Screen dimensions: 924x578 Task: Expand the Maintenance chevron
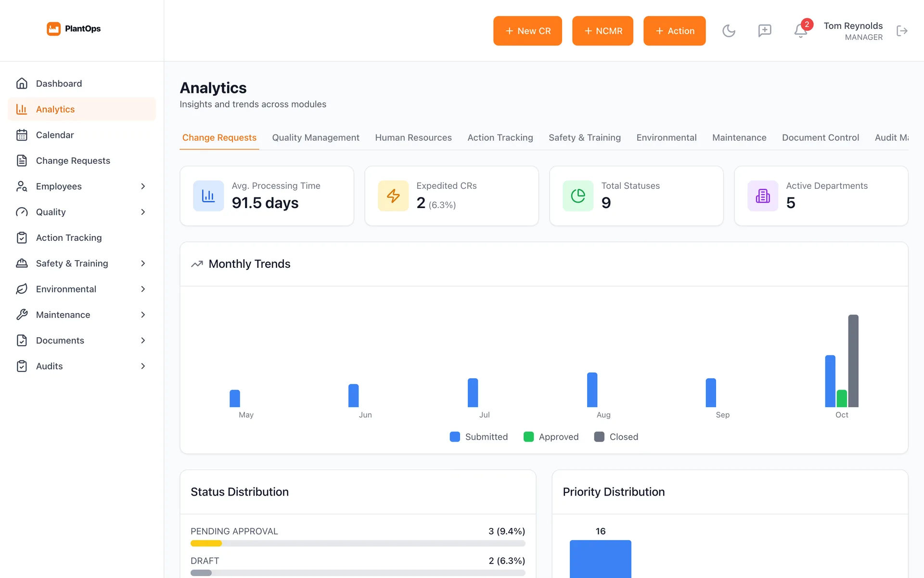click(x=143, y=315)
